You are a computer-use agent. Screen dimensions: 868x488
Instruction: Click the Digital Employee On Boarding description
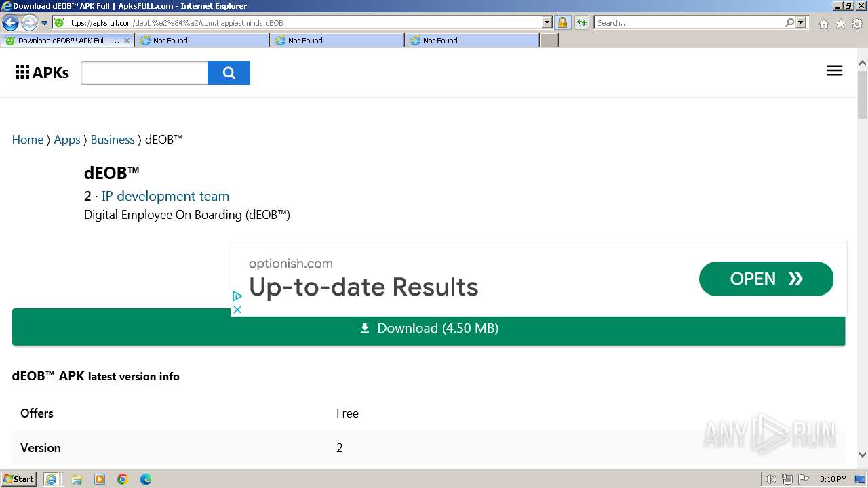tap(187, 215)
